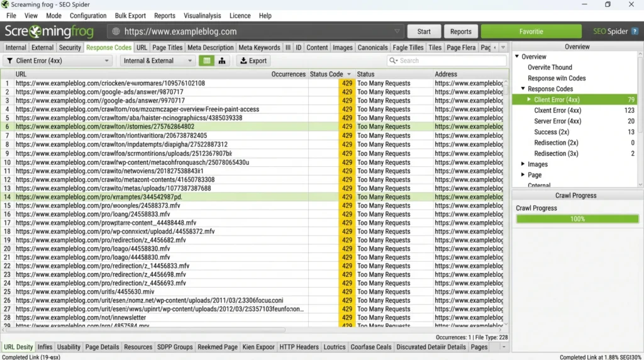
Task: Click the Address column header
Action: pos(446,74)
